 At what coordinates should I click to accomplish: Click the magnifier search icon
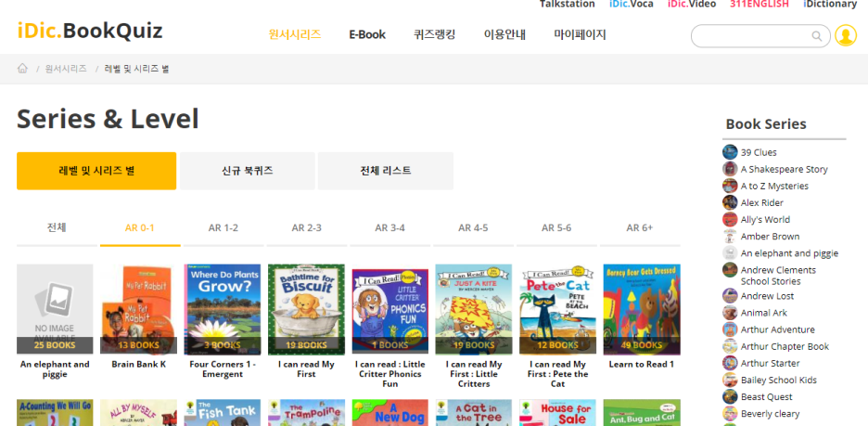pyautogui.click(x=816, y=36)
